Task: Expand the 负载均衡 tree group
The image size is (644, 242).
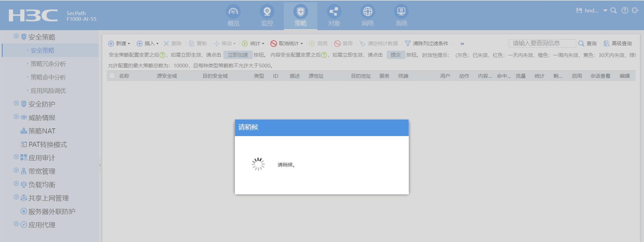Action: [16, 184]
